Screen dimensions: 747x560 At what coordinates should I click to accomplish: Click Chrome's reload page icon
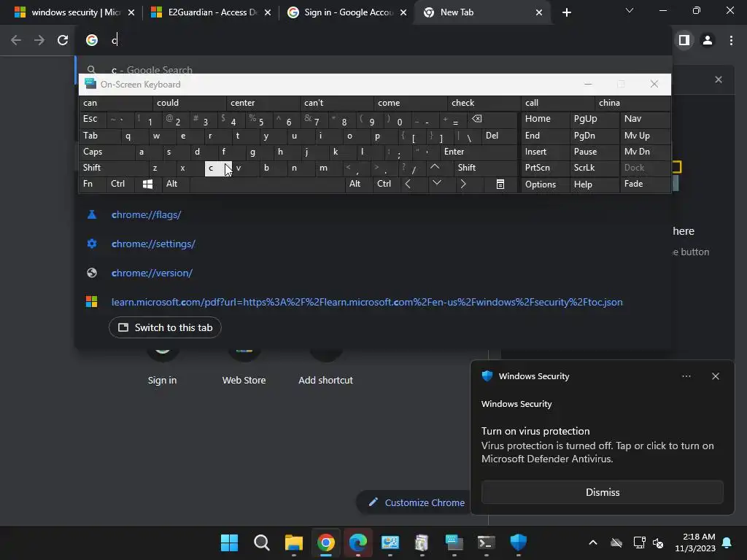pos(63,41)
